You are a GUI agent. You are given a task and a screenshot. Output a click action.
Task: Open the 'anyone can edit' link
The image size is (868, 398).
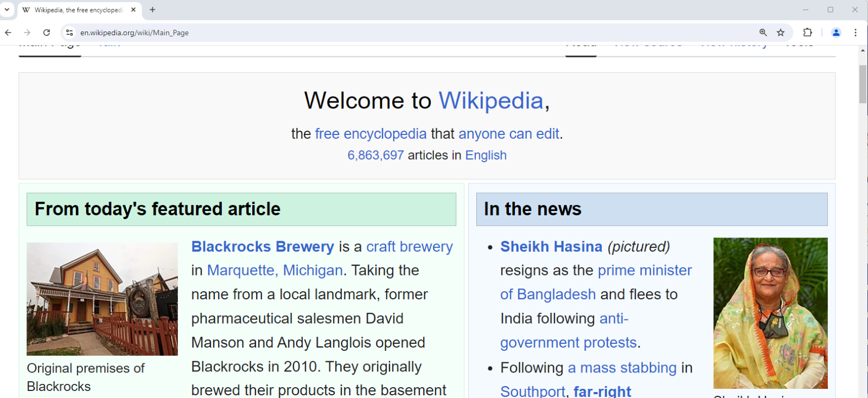coord(509,134)
